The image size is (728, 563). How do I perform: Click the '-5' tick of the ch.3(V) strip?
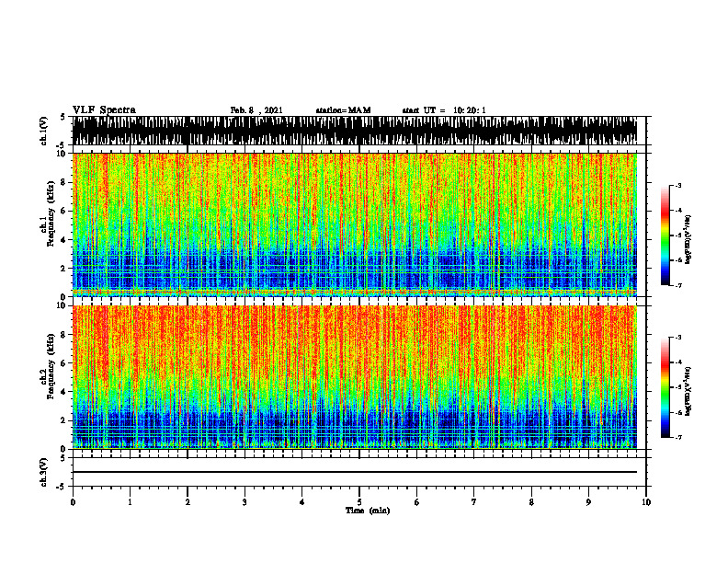coord(63,487)
